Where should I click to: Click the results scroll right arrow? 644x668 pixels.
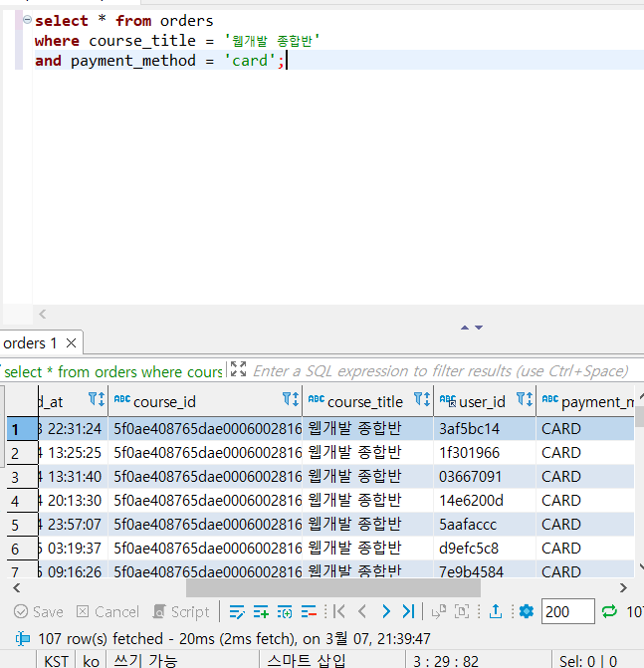(623, 588)
